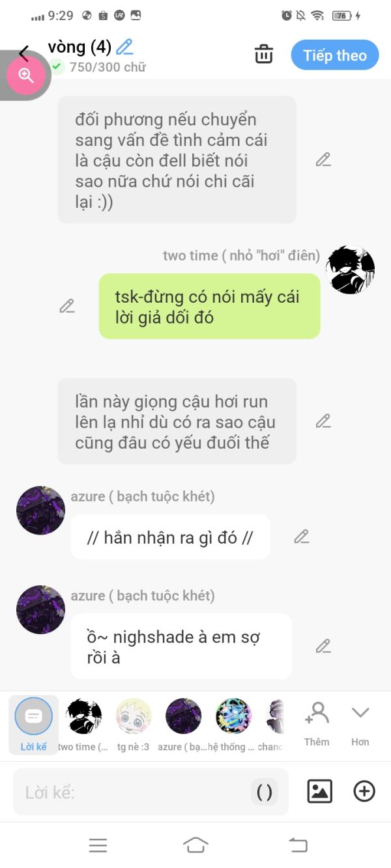Add a character with "Thêm"

pyautogui.click(x=317, y=723)
